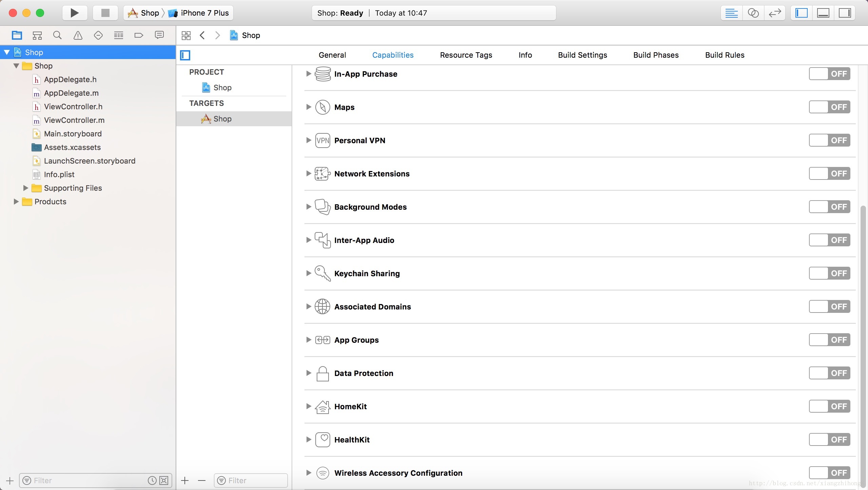Click the capabilities vertical scrollbar
This screenshot has height=490, width=868.
coord(863,346)
